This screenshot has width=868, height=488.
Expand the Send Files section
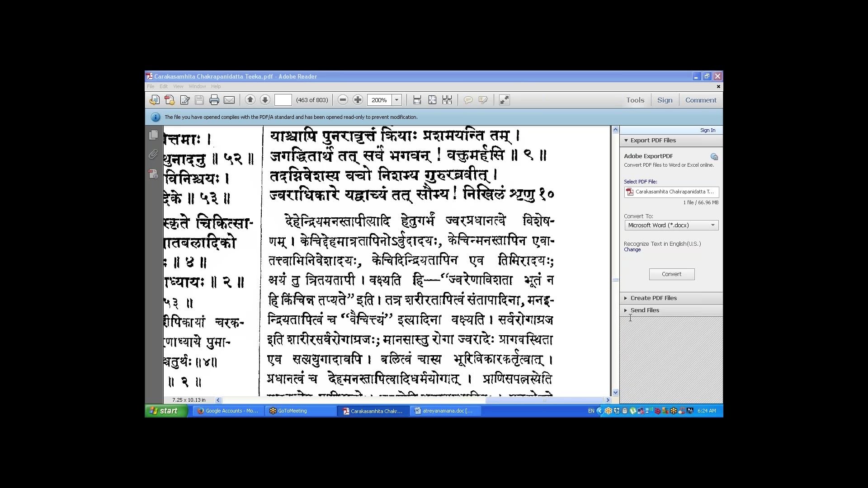click(x=645, y=310)
